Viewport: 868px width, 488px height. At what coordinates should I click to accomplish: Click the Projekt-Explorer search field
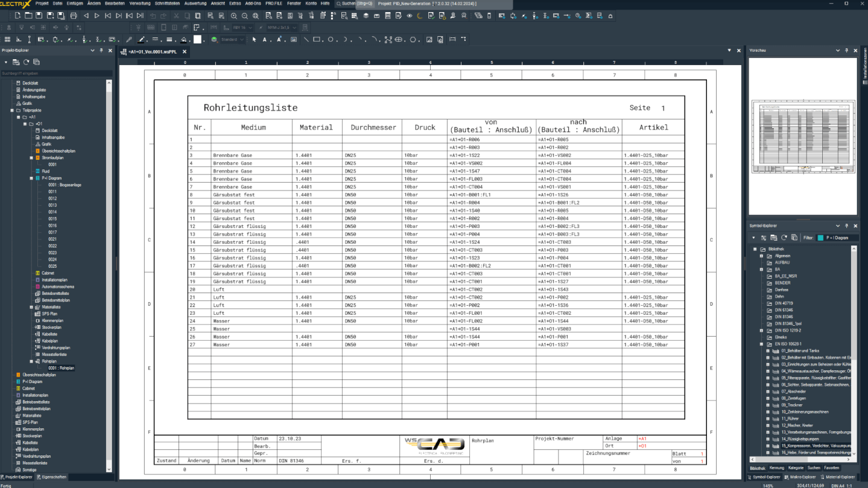[56, 74]
